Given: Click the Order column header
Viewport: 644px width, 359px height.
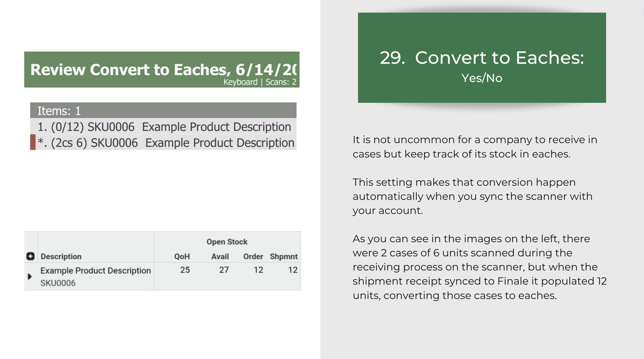Looking at the screenshot, I should click(x=253, y=256).
